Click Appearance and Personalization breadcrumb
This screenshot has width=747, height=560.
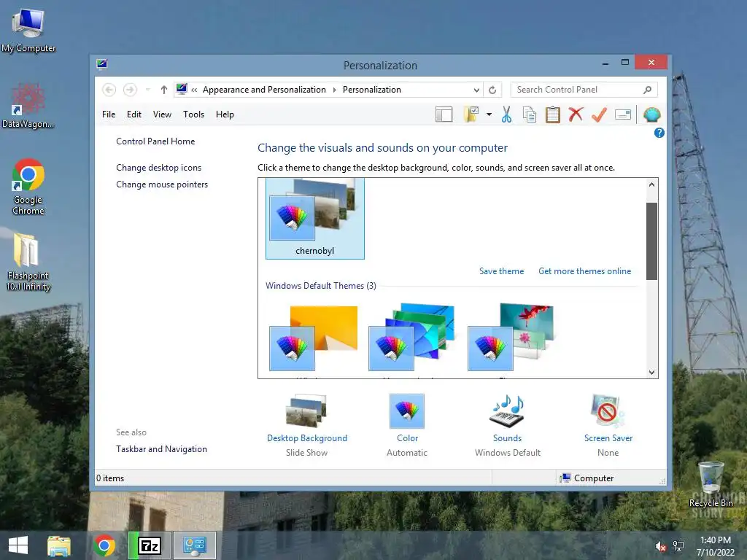264,90
